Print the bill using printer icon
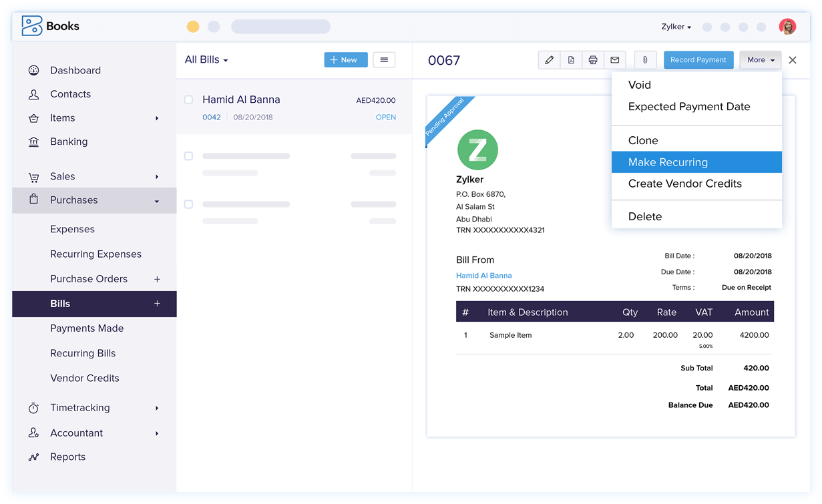Screen dimensions: 822x504 pyautogui.click(x=593, y=60)
